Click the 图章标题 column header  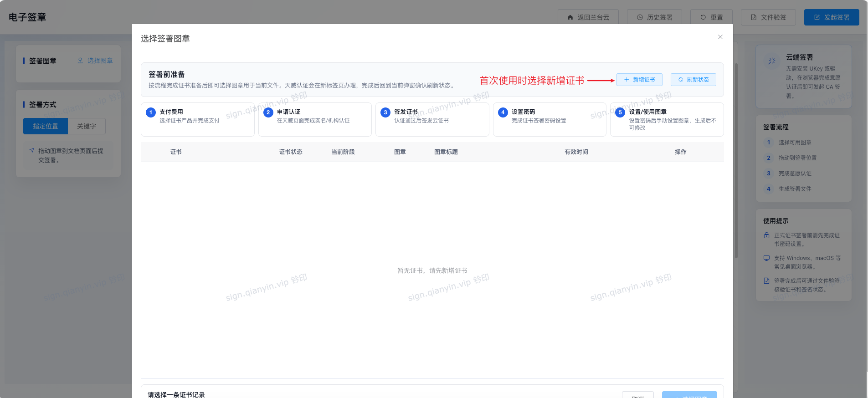tap(446, 152)
